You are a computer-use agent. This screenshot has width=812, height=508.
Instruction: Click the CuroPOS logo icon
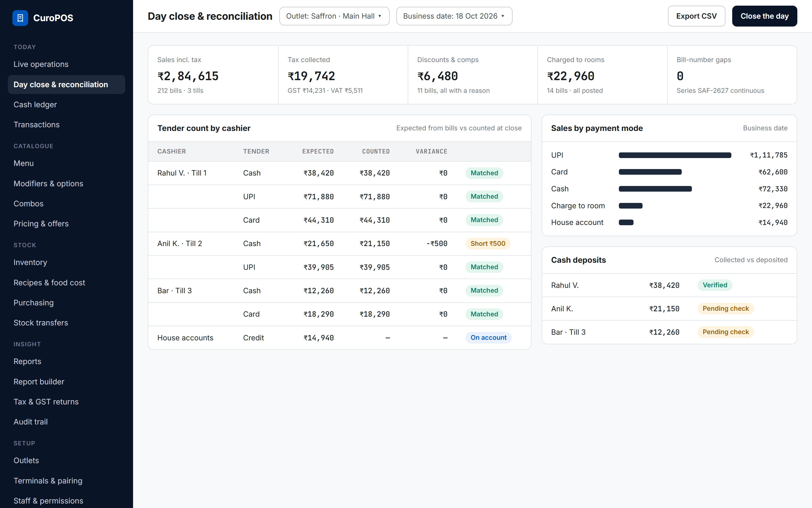tap(20, 18)
